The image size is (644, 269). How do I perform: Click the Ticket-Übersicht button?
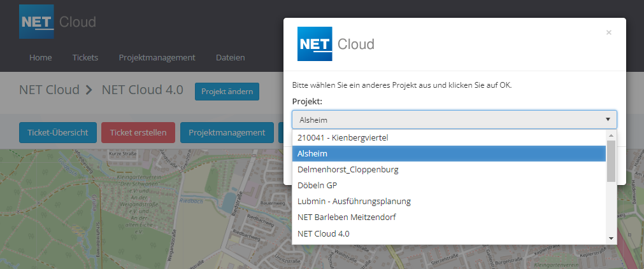pos(58,132)
